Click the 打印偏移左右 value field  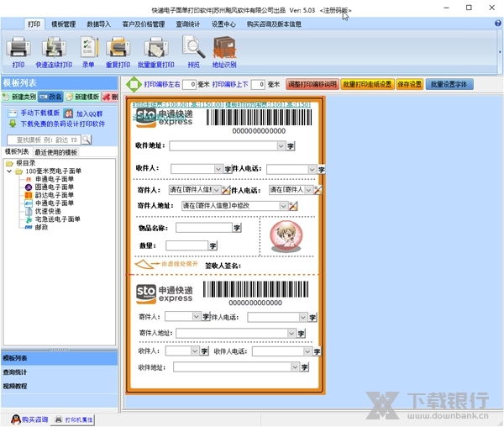coord(189,85)
